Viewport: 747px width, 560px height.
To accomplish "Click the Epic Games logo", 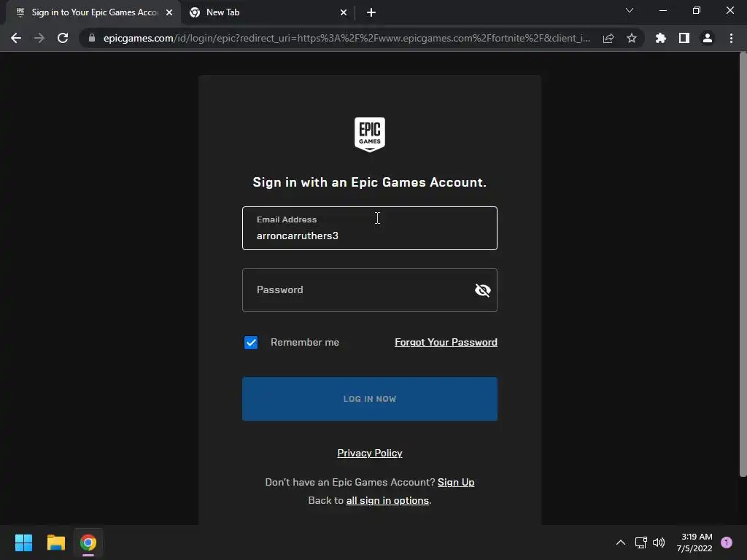I will pyautogui.click(x=370, y=135).
